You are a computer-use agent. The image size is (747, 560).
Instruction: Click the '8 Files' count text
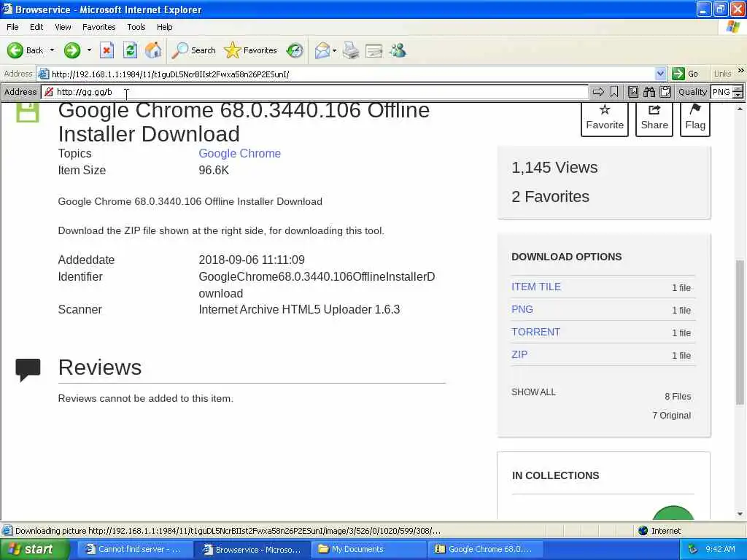tap(678, 396)
